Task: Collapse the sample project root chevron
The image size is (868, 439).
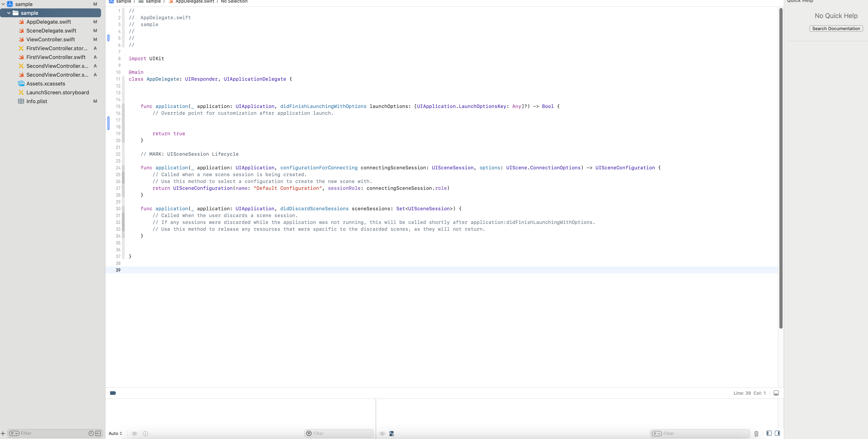Action: pos(3,4)
